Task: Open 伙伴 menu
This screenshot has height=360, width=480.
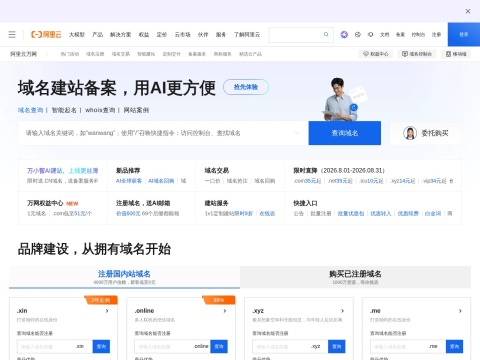Action: point(203,34)
